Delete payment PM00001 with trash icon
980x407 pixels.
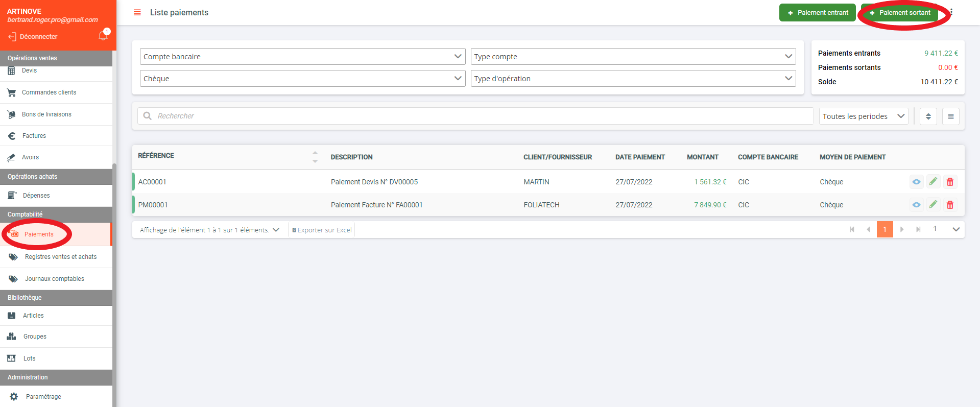click(950, 205)
